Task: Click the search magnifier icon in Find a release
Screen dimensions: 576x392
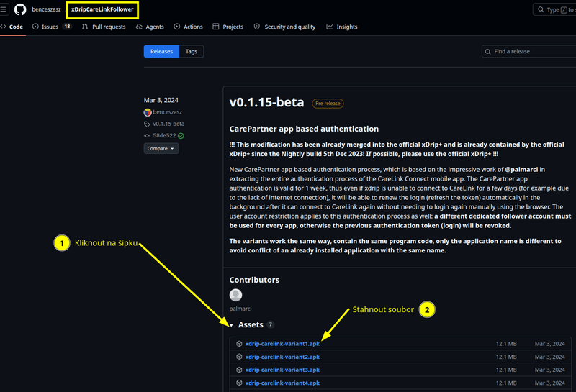Action: pos(488,52)
